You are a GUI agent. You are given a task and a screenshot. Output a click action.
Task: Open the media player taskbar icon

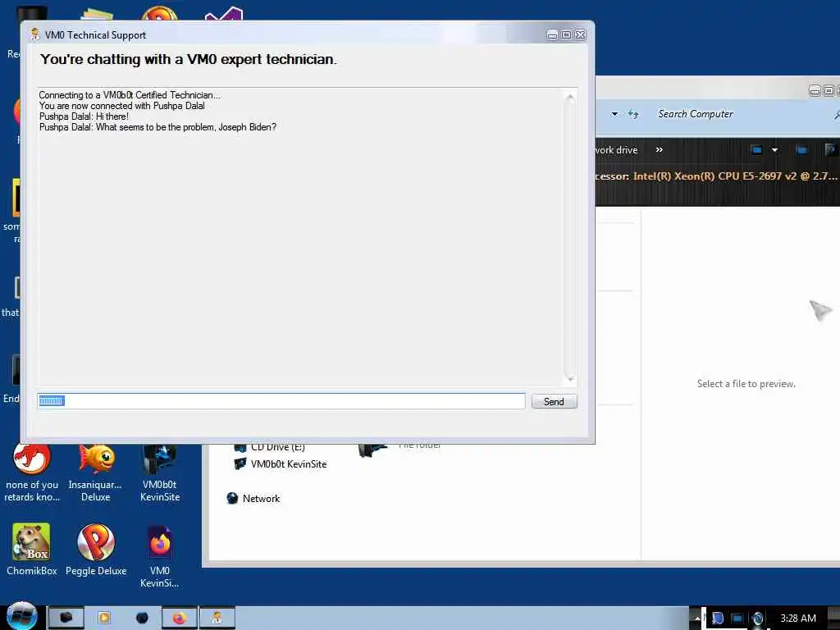click(104, 618)
